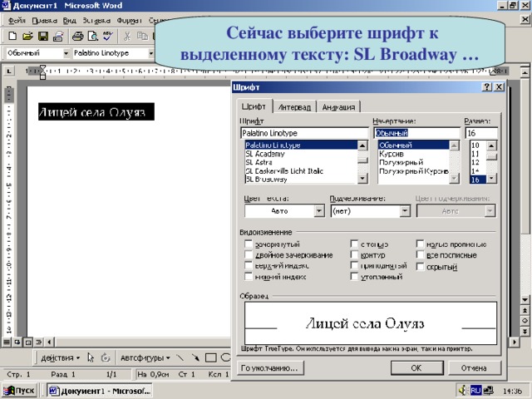Click the tab stop selector on the ruler

tap(9, 71)
